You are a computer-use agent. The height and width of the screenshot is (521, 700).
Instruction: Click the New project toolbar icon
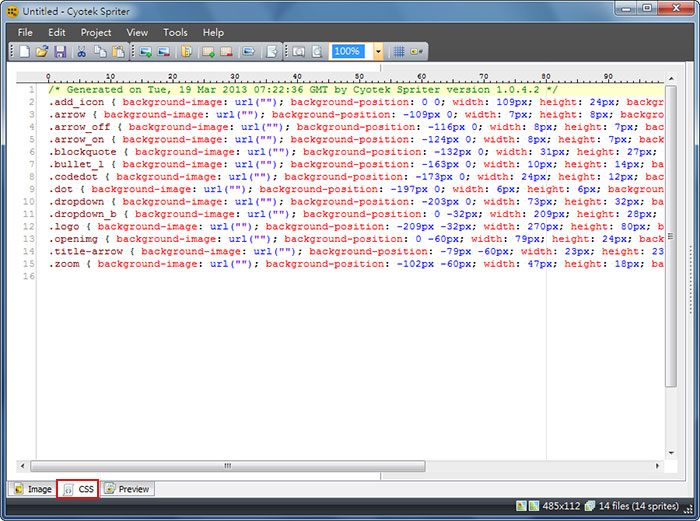(25, 51)
